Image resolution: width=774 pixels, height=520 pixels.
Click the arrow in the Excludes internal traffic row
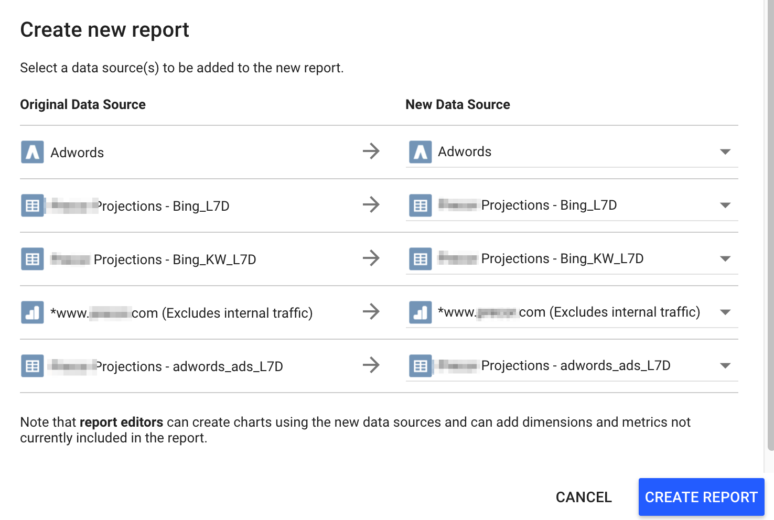tap(371, 312)
